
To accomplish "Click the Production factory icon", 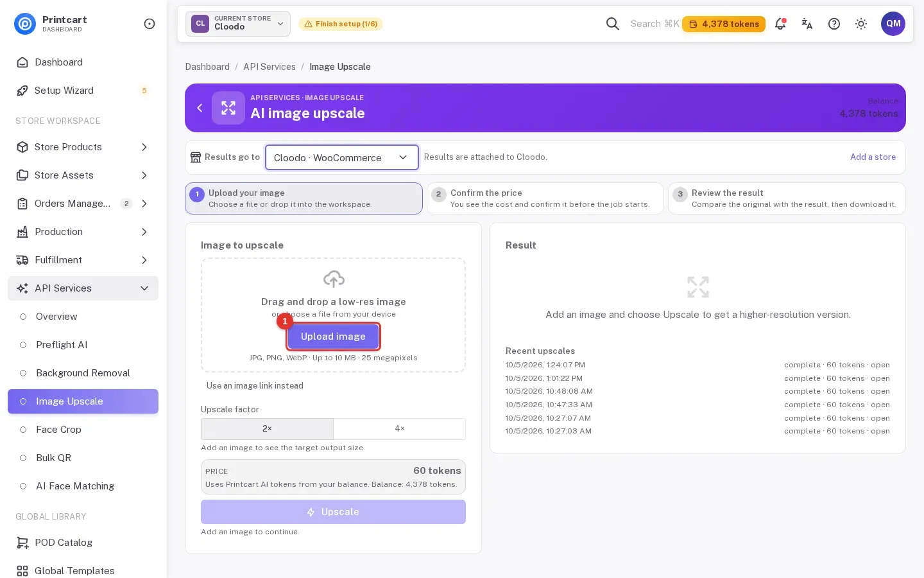I will [22, 232].
